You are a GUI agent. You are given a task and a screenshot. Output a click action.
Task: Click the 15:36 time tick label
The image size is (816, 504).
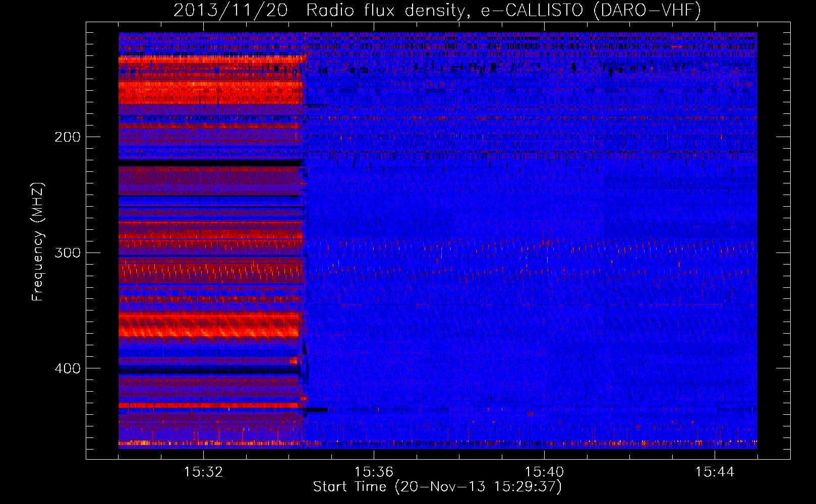(374, 472)
